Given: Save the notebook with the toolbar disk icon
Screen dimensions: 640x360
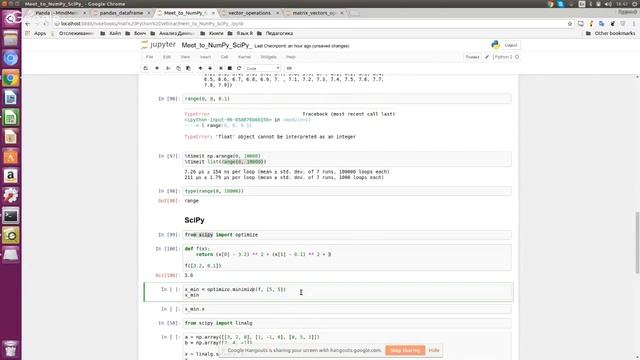Looking at the screenshot, I should [146, 68].
